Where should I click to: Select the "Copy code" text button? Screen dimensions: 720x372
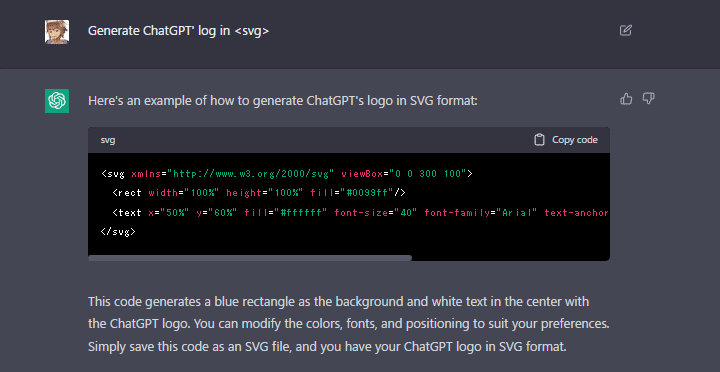(574, 140)
